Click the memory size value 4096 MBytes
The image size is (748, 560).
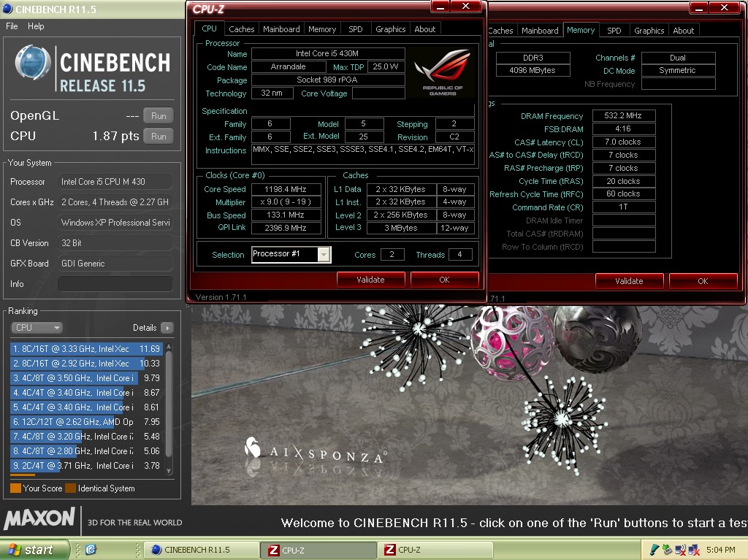point(533,71)
